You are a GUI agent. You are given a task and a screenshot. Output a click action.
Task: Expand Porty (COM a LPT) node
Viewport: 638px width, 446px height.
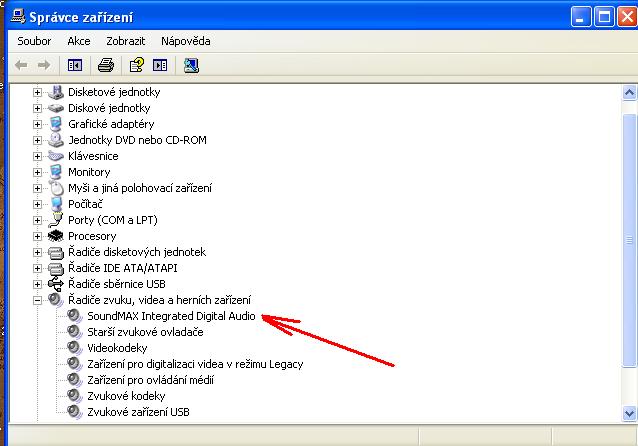click(x=37, y=220)
